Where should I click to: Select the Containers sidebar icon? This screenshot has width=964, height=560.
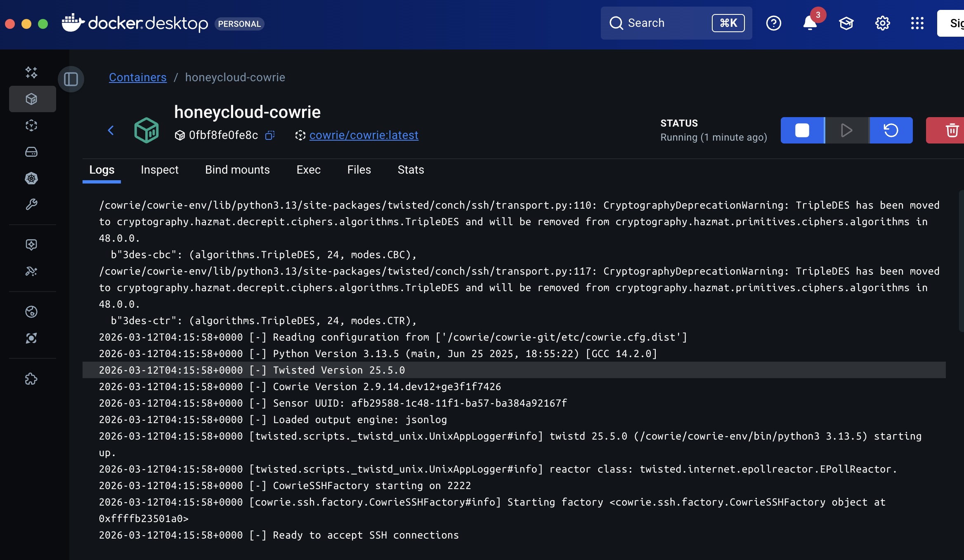click(32, 99)
